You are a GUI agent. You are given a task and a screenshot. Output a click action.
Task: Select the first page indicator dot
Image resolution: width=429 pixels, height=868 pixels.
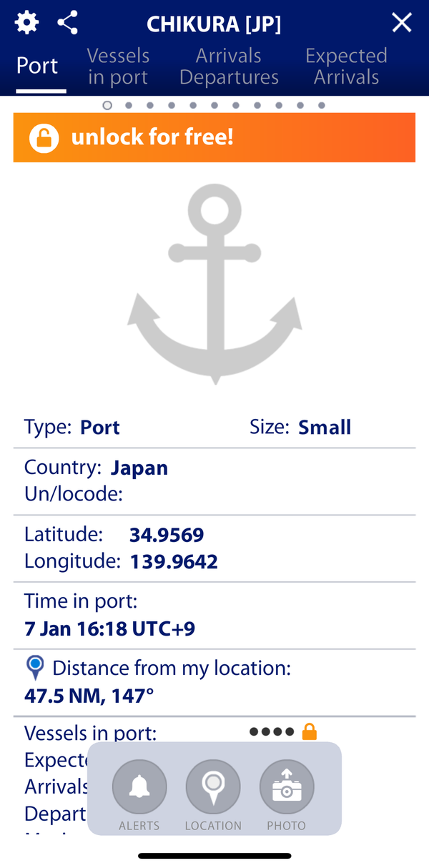click(x=107, y=105)
